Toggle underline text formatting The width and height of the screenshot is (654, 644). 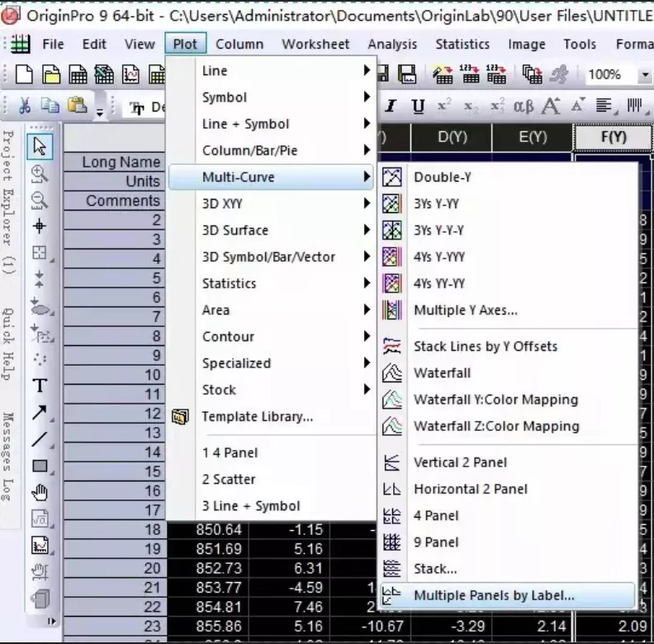coord(418,107)
